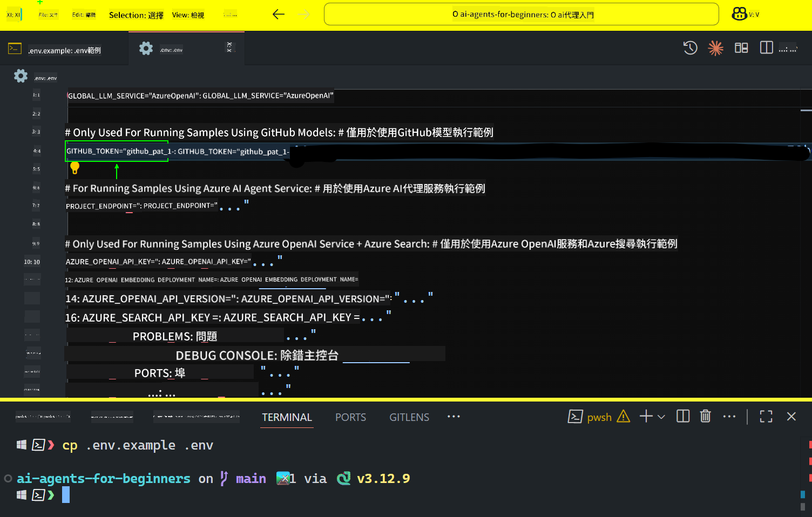The image size is (812, 517).
Task: Show more panel tabs with ellipsis
Action: click(x=454, y=416)
